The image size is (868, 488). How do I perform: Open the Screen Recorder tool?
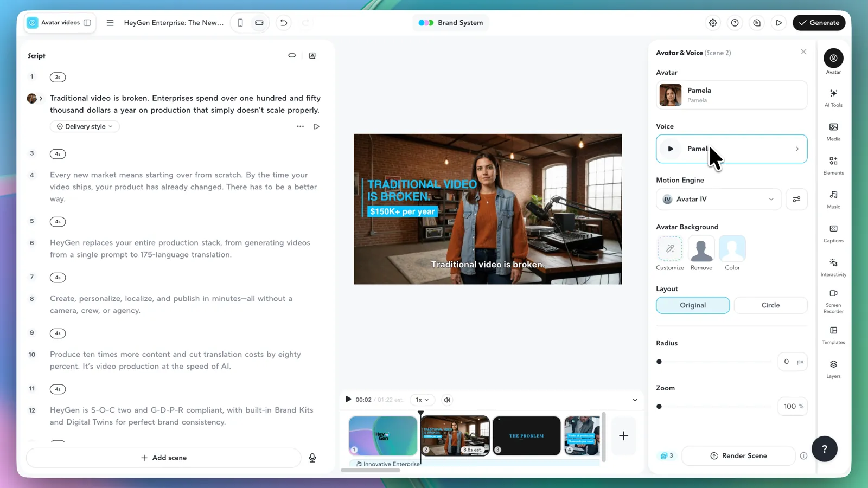(x=833, y=301)
